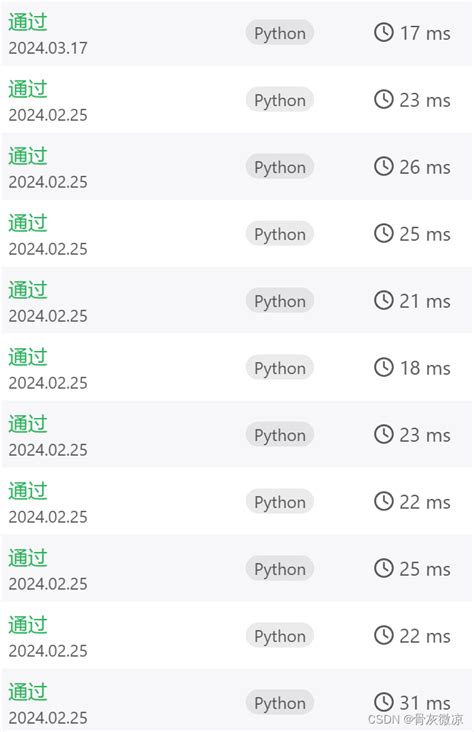Click the clock icon next to 26 ms

(x=384, y=167)
